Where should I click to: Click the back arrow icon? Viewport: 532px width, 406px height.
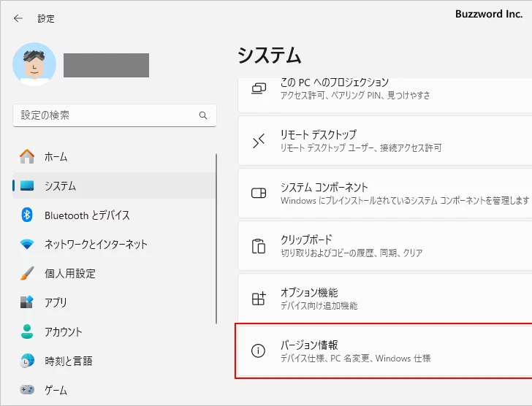coord(18,18)
